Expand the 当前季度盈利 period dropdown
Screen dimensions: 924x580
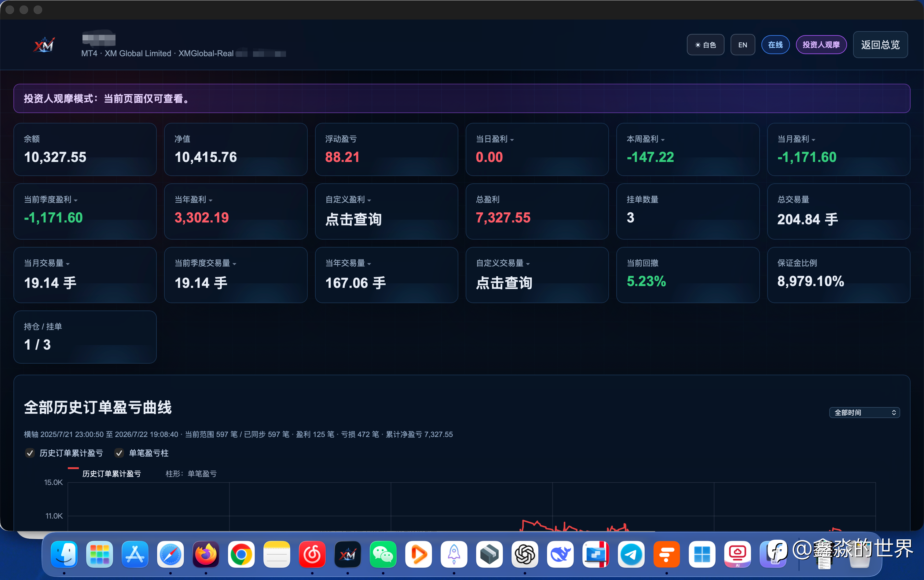(x=75, y=201)
